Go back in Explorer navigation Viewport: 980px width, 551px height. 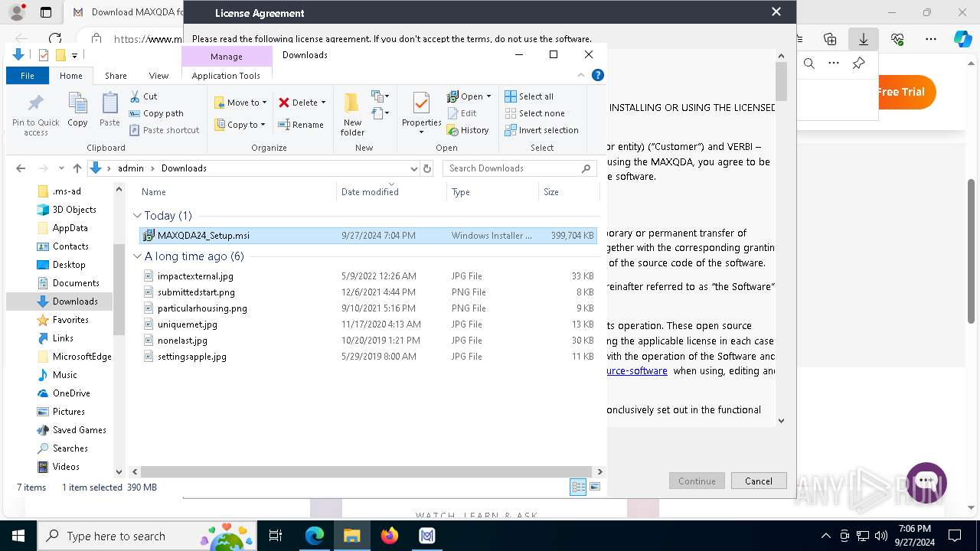click(21, 168)
